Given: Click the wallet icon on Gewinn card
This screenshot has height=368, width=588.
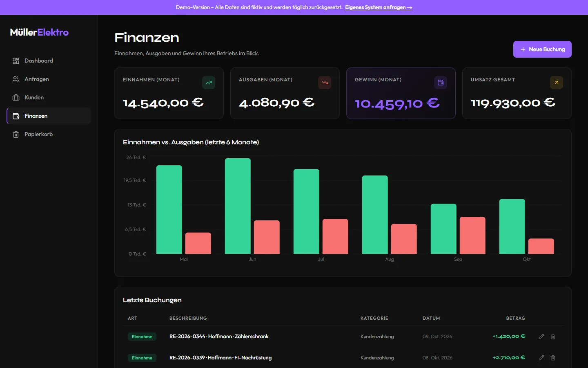Looking at the screenshot, I should coord(441,83).
